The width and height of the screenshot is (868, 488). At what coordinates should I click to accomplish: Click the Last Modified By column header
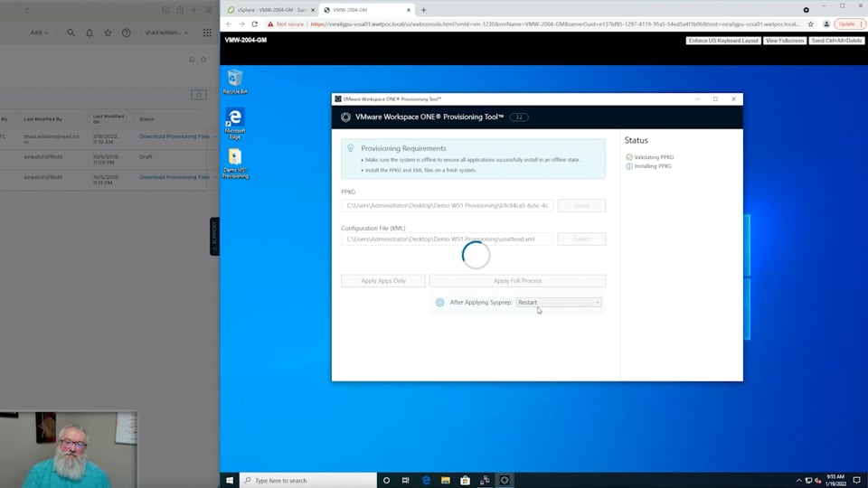pos(42,119)
